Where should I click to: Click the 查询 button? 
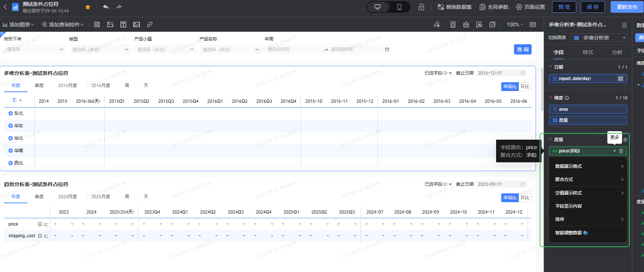(522, 49)
